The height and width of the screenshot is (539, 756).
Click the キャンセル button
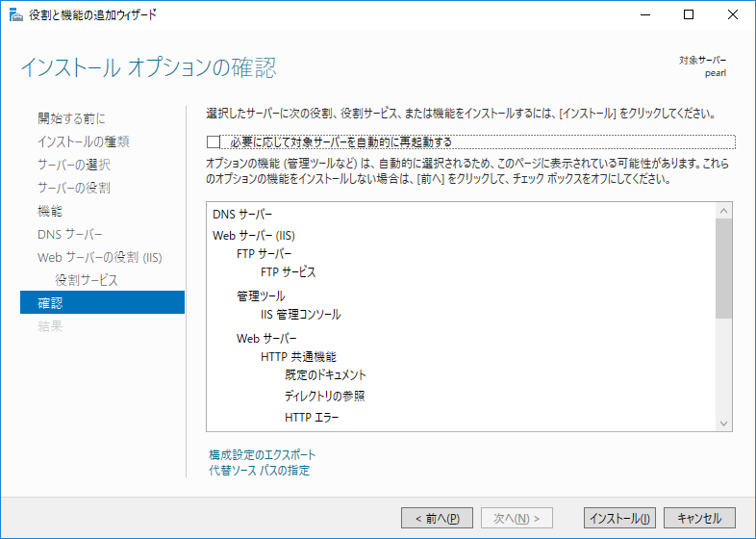(x=699, y=518)
